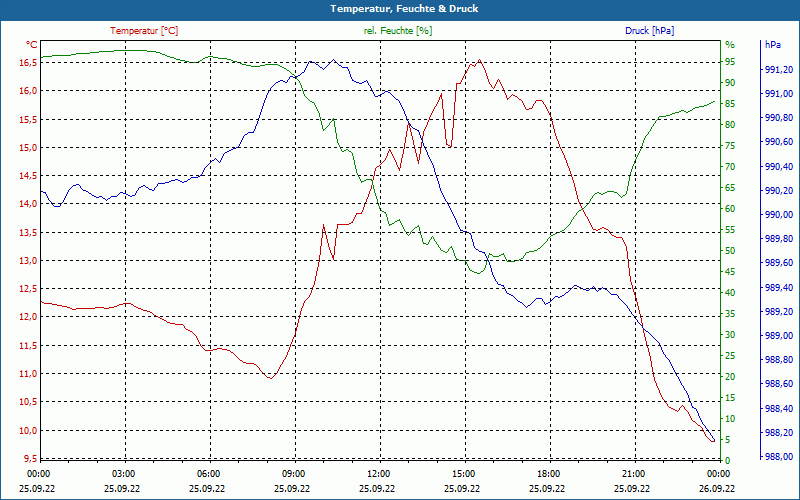Click blue pressure axis value '989,60'
The height and width of the screenshot is (500, 800).
(779, 262)
